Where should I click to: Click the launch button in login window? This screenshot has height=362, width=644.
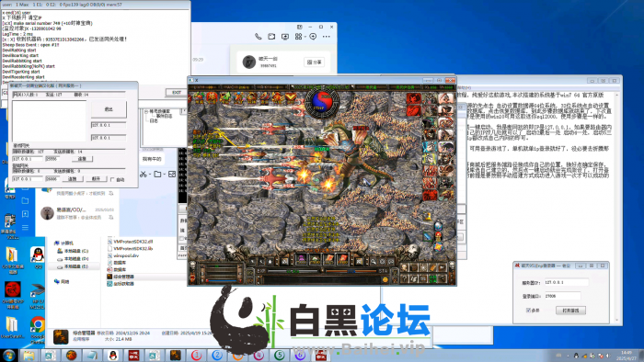570,311
